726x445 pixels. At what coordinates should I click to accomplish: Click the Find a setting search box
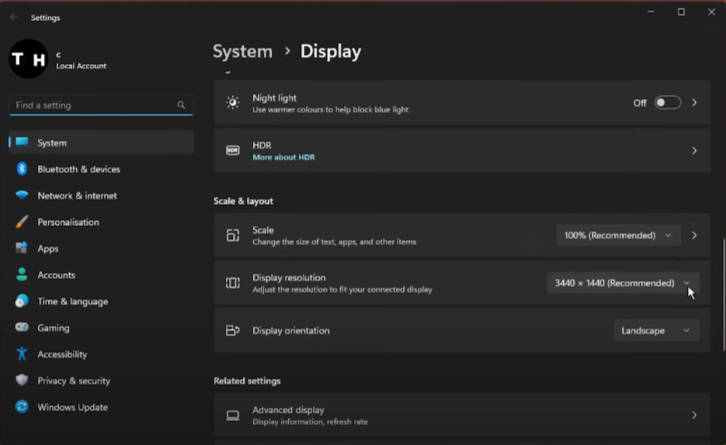90,105
